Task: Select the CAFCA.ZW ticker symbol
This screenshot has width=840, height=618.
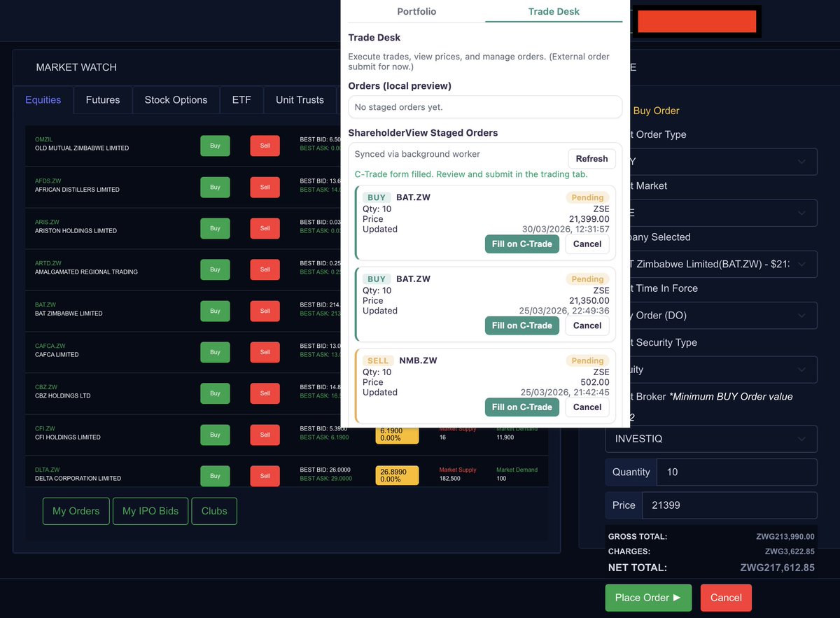Action: pyautogui.click(x=50, y=346)
